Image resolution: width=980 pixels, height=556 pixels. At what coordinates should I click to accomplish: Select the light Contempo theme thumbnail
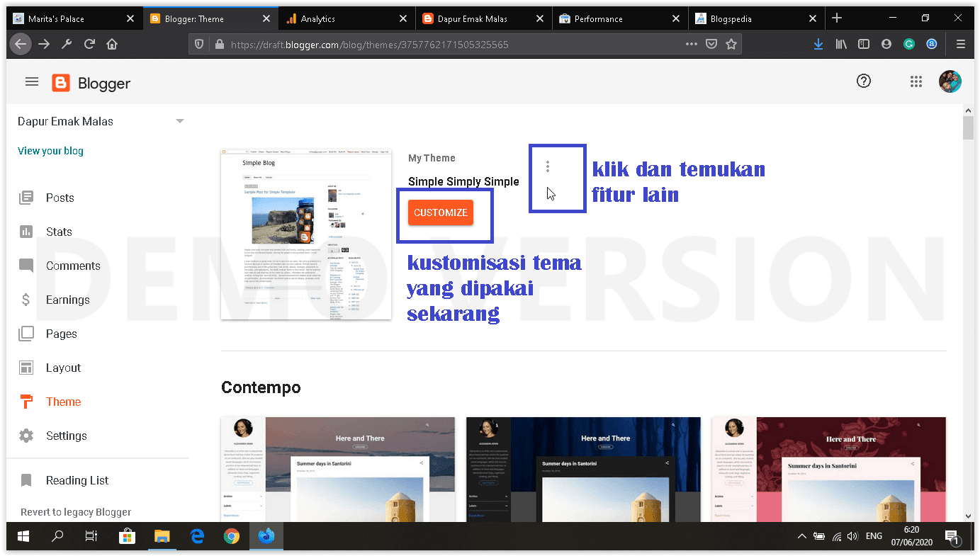338,470
